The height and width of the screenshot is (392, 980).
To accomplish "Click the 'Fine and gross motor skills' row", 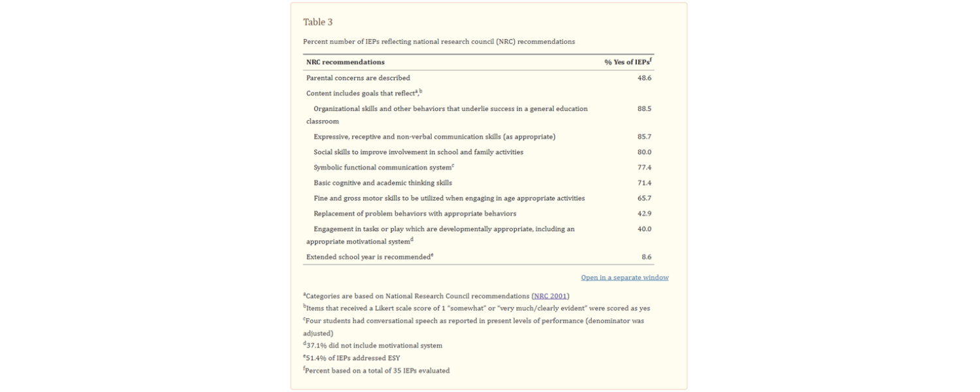I will [x=449, y=198].
